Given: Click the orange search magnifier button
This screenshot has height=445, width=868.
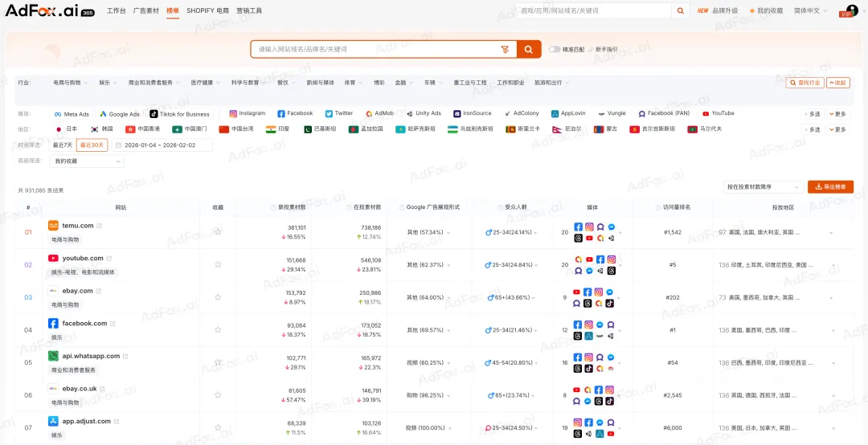Looking at the screenshot, I should 528,49.
